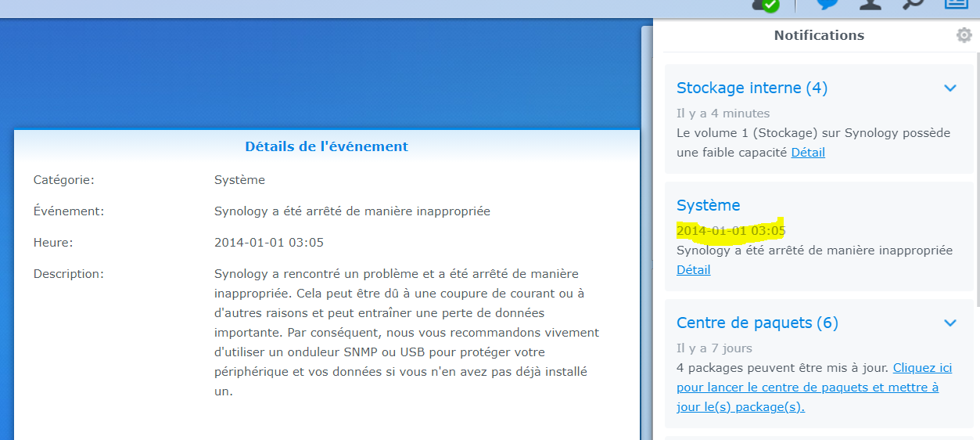Click the Détails de l'événement title bar
This screenshot has width=980, height=440.
click(327, 146)
